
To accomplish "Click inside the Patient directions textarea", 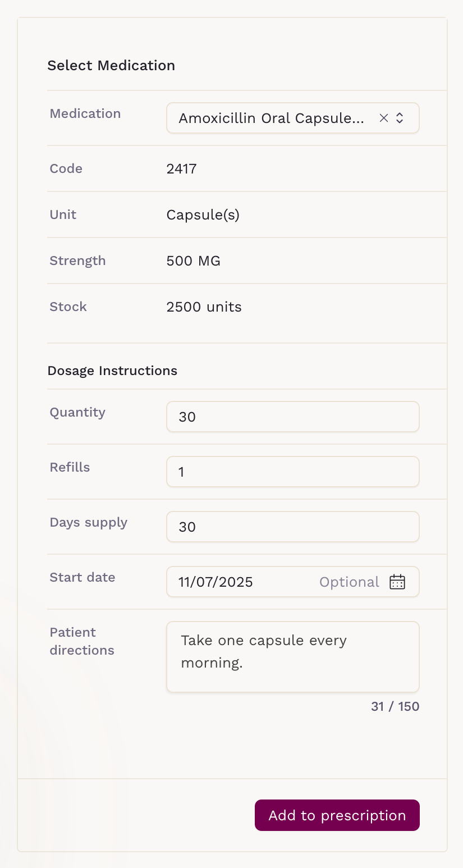I will tap(292, 656).
